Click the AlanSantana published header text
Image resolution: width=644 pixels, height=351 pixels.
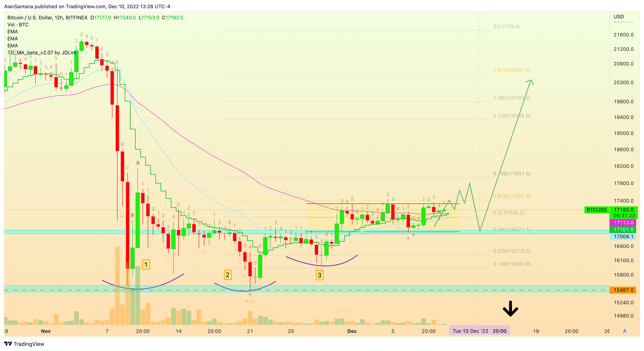(87, 7)
